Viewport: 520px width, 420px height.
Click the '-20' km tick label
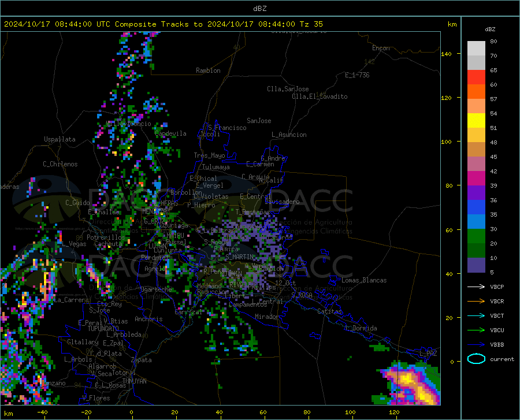click(x=86, y=412)
